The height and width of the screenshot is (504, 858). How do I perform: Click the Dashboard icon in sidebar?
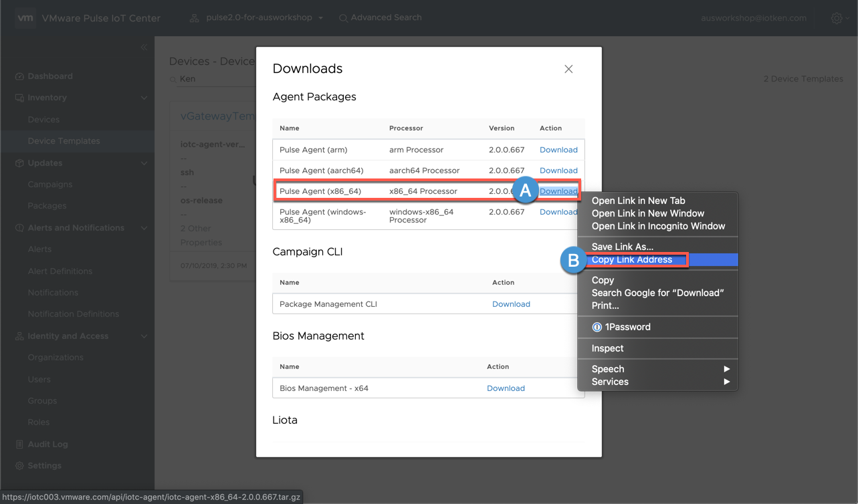coord(19,76)
